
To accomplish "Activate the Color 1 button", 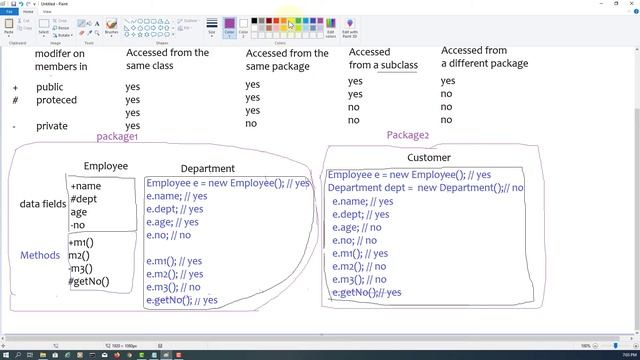I will [229, 28].
